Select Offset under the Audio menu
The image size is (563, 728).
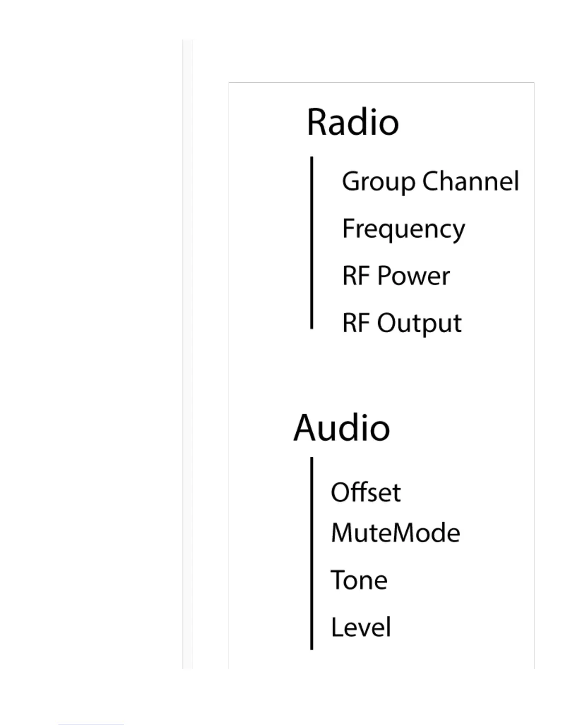(366, 493)
